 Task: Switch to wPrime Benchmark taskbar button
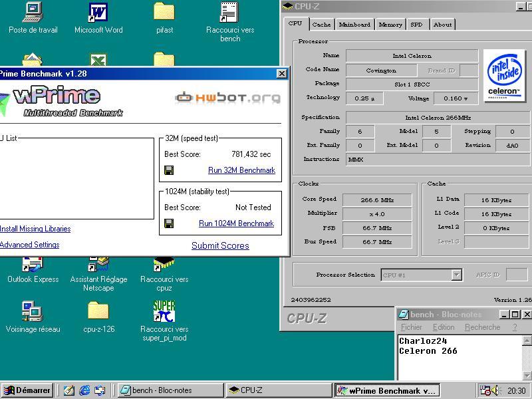[387, 390]
